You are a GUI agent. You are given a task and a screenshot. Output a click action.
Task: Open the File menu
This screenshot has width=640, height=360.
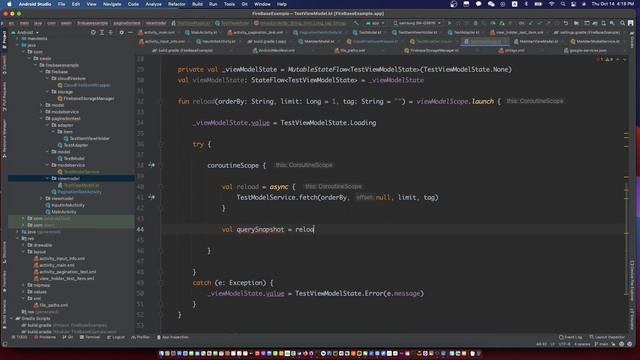pos(61,4)
